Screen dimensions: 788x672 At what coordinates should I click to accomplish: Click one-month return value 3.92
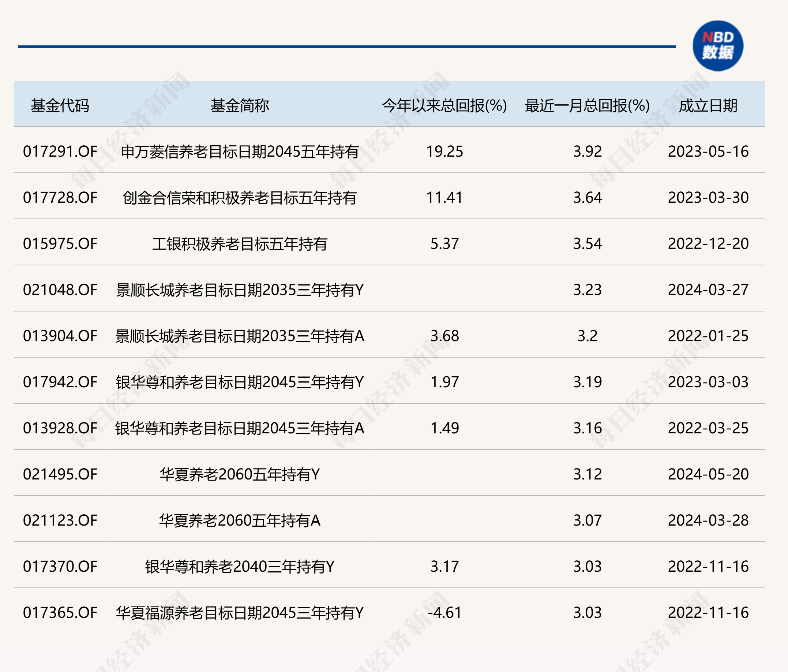[x=588, y=152]
